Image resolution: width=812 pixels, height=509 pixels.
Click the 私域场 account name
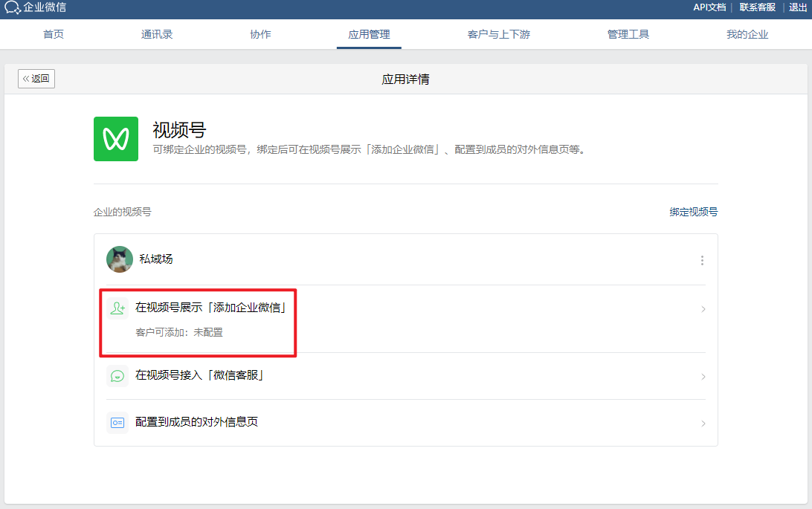click(156, 259)
